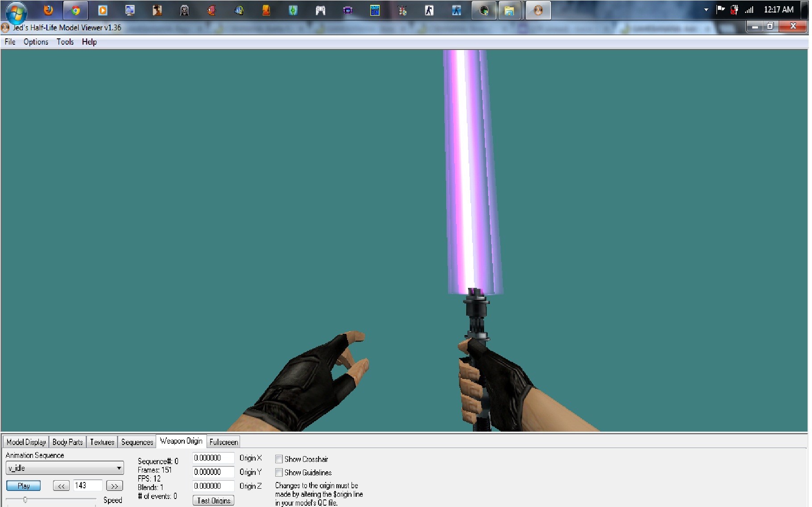Open Google Chrome taskbar icon

click(75, 10)
